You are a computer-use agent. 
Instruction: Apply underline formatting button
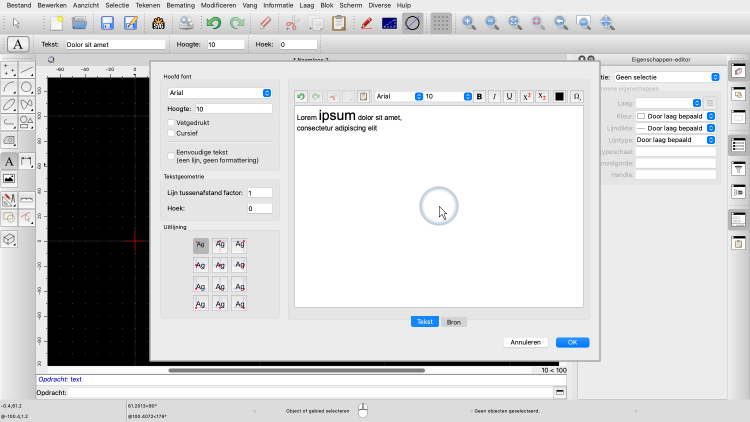coord(510,97)
